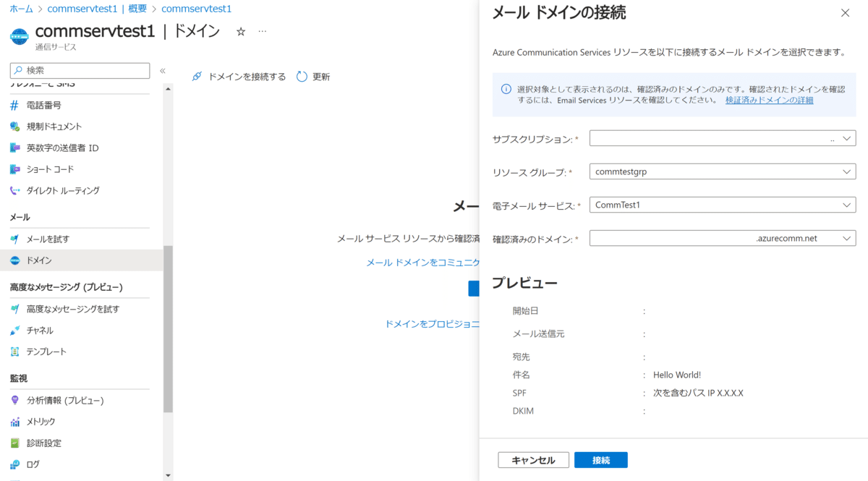Favorite the resource with the star icon

point(241,32)
